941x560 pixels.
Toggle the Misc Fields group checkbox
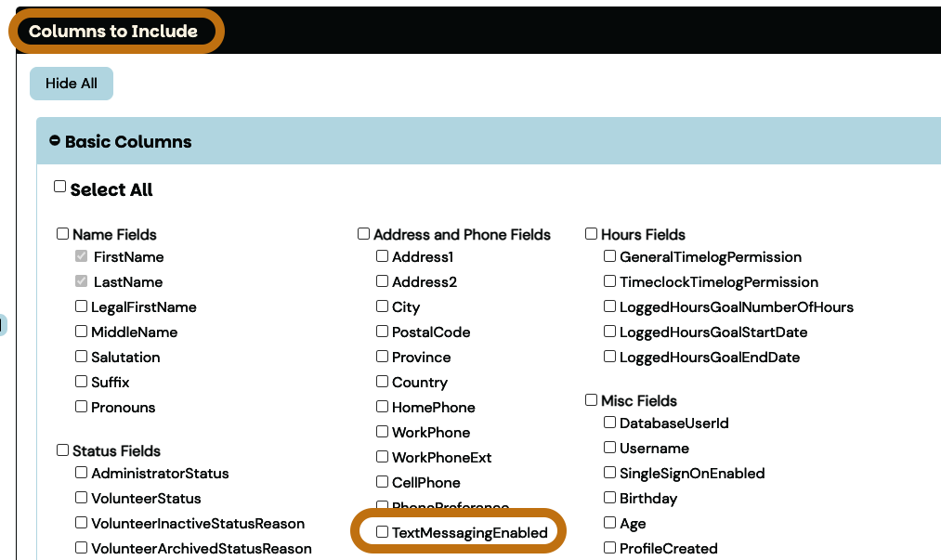coord(592,400)
